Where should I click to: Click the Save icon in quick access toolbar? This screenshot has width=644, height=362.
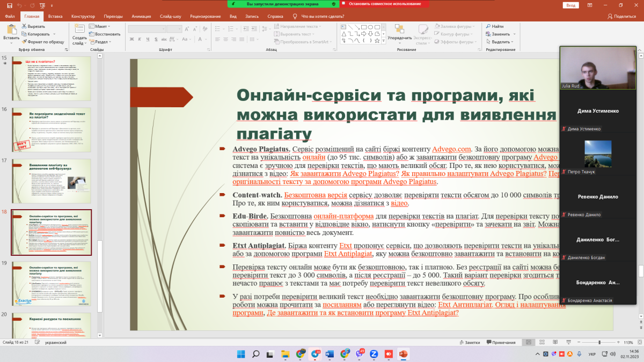tap(10, 5)
